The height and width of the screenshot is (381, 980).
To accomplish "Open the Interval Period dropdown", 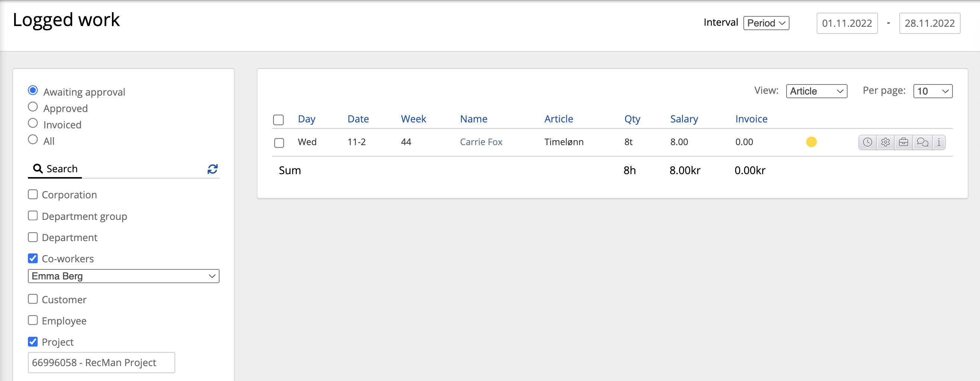I will 766,23.
